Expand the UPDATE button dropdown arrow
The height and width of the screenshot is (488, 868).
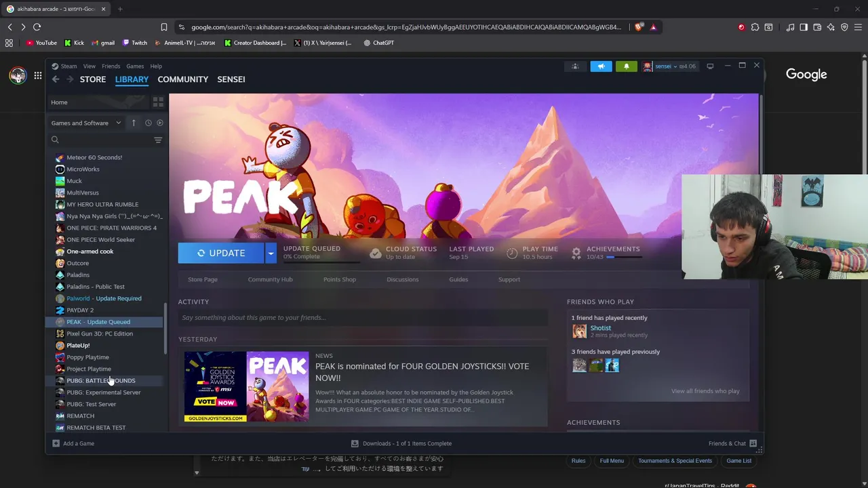pyautogui.click(x=271, y=253)
